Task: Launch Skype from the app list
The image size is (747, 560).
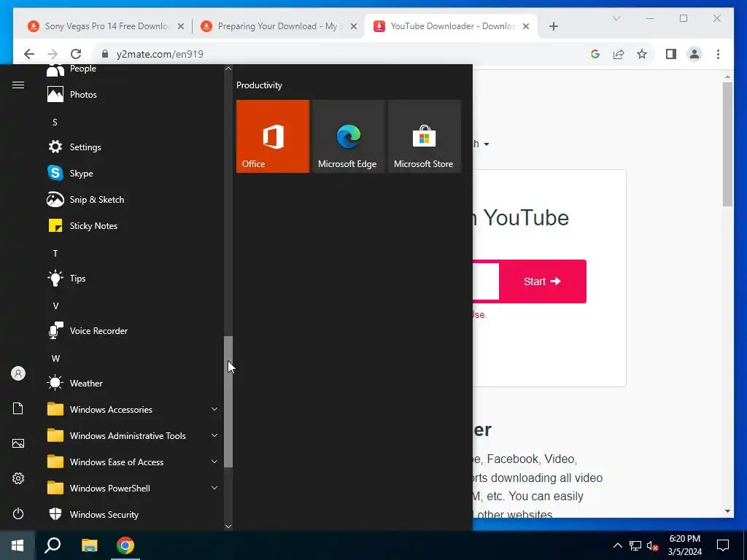Action: [133, 173]
